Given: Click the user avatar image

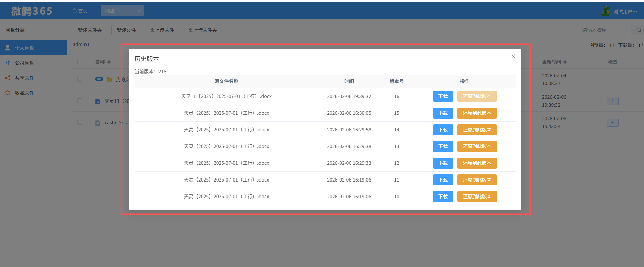Looking at the screenshot, I should click(605, 11).
